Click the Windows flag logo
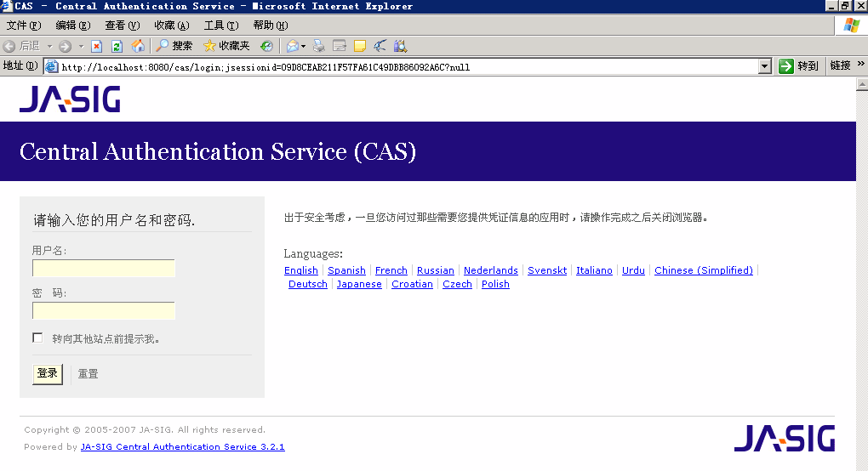Viewport: 868px width, 471px height. pos(851,26)
